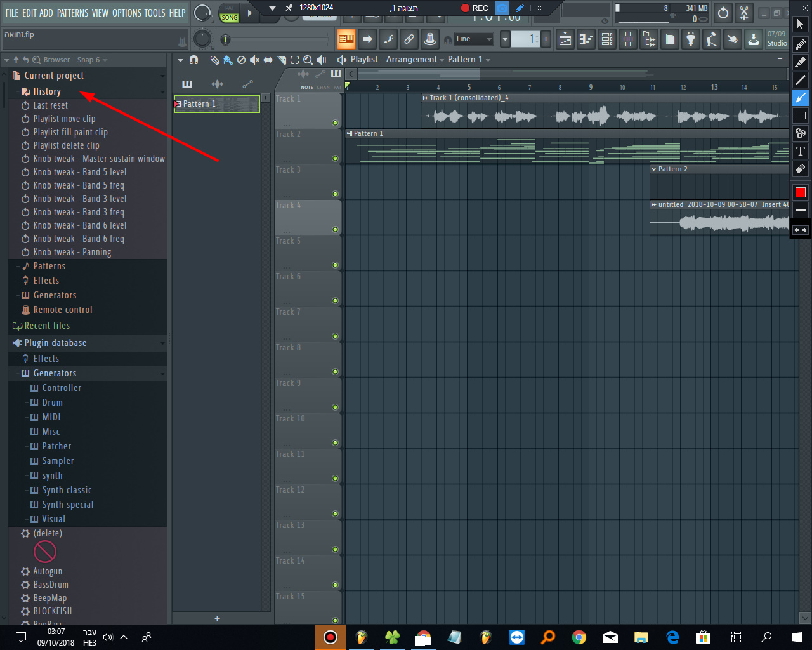This screenshot has height=650, width=812.
Task: Switch to SONG mode
Action: pos(230,18)
